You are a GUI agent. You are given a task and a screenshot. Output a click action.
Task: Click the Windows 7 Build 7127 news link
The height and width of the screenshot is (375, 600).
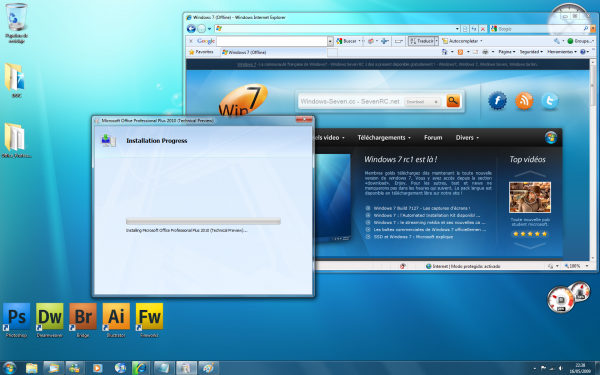(421, 208)
